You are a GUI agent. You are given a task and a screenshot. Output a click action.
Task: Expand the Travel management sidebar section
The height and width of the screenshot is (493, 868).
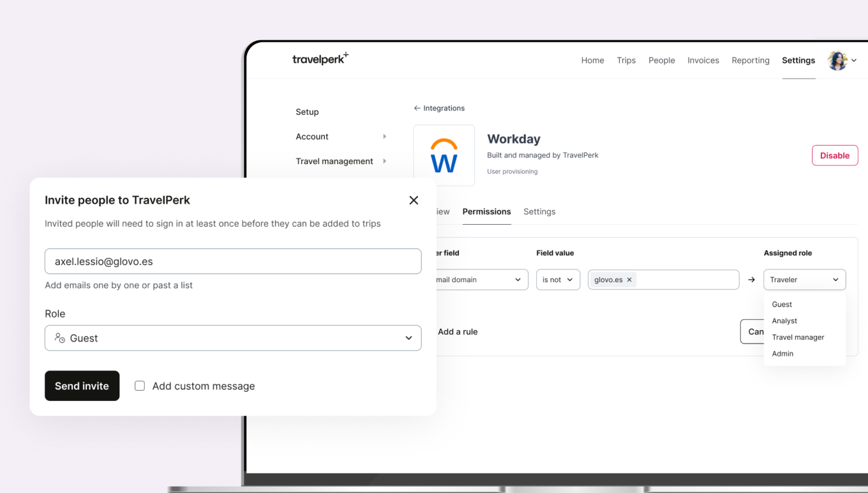click(x=341, y=162)
